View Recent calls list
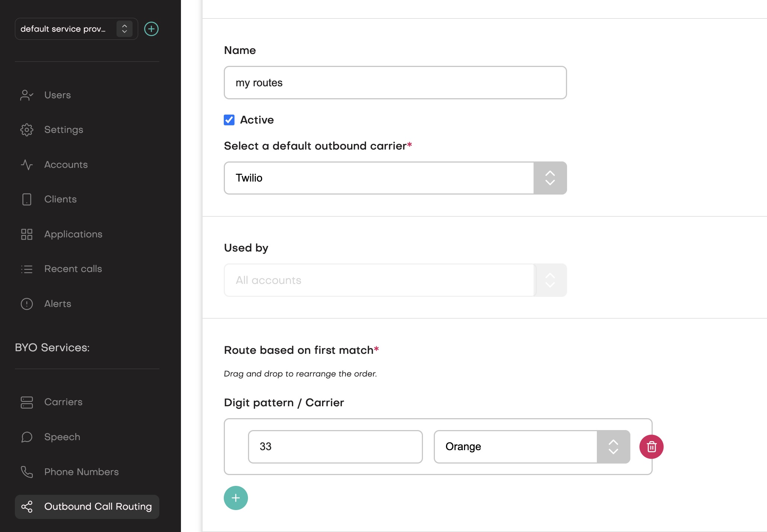This screenshot has height=532, width=767. 73,269
